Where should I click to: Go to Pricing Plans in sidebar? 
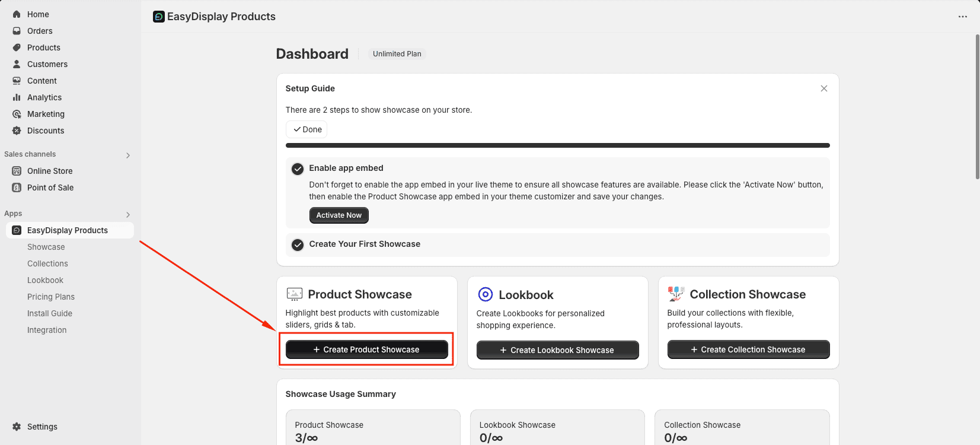click(x=51, y=297)
